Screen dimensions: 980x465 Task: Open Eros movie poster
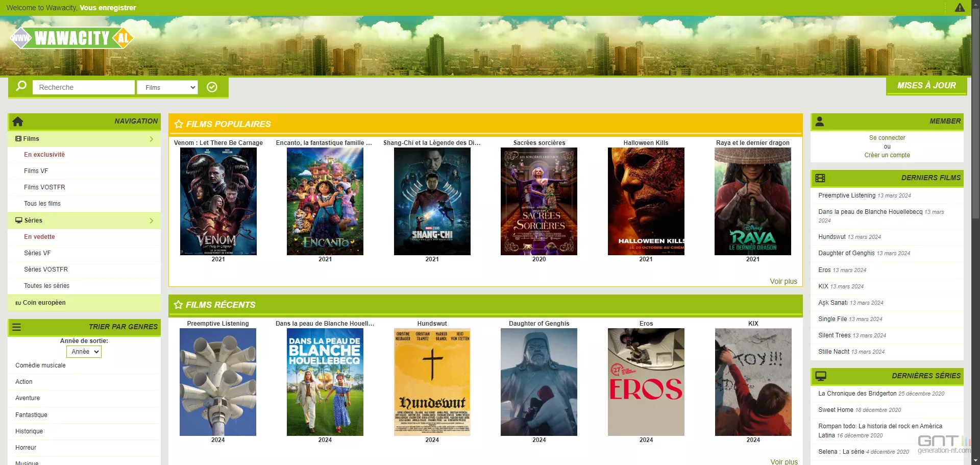646,382
